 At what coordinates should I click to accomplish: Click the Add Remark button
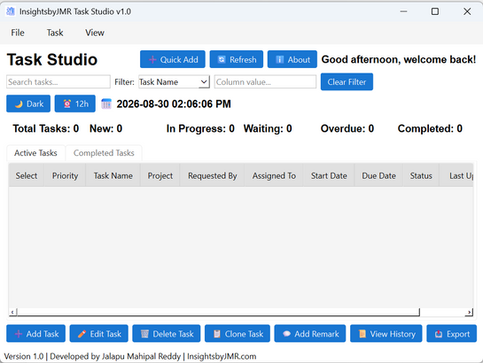click(x=310, y=334)
